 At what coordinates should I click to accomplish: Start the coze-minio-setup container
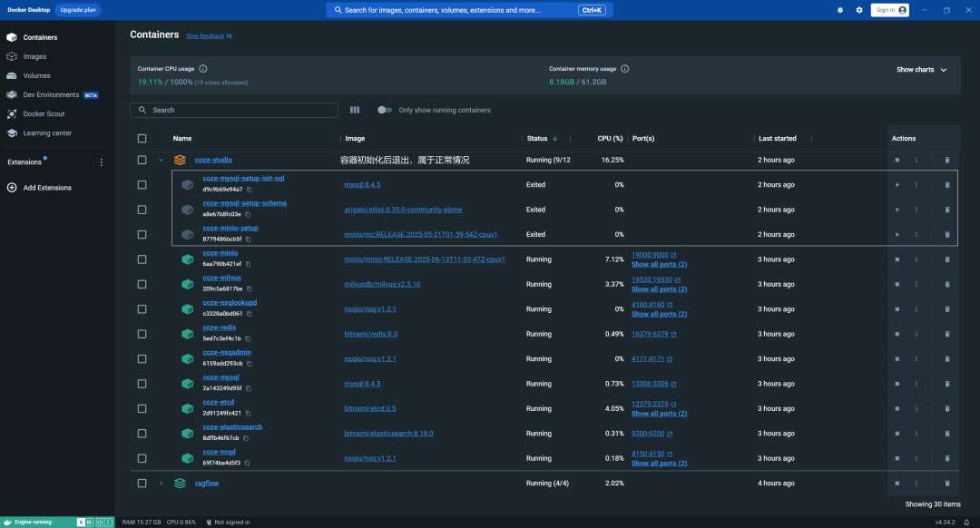[x=897, y=234]
